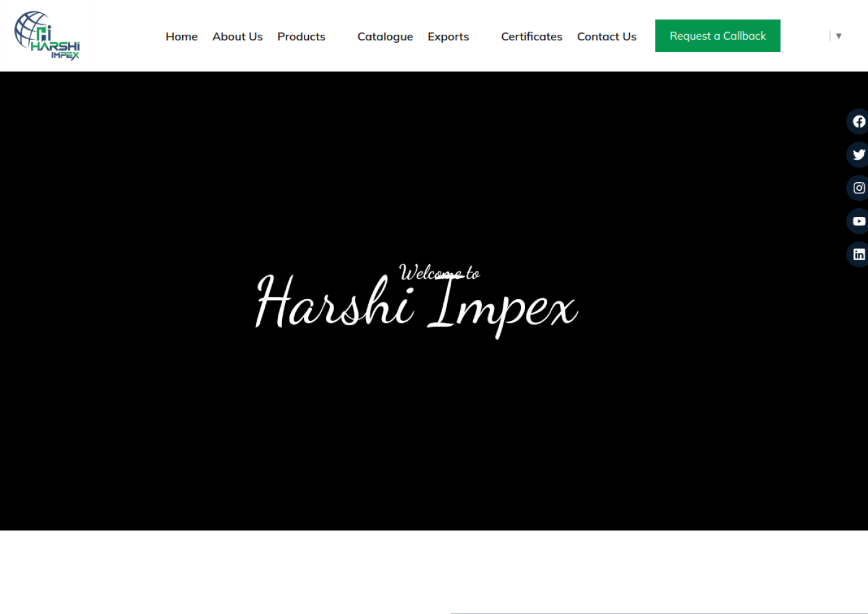Open the Exports menu
868x614 pixels.
click(448, 37)
